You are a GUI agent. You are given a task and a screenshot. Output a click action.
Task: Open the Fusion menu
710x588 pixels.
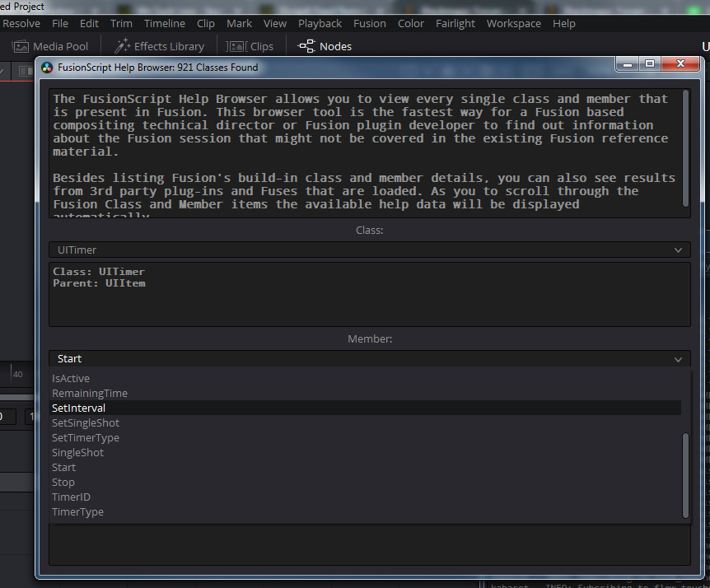click(370, 24)
